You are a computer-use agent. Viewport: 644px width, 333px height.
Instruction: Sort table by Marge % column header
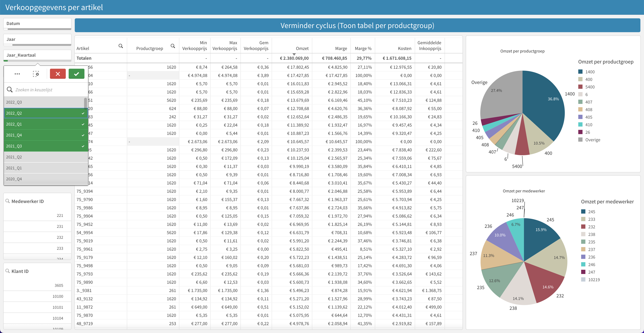pos(363,49)
